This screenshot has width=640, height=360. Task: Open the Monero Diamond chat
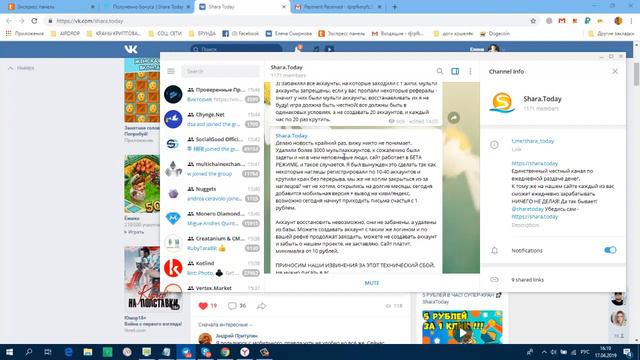(211, 218)
